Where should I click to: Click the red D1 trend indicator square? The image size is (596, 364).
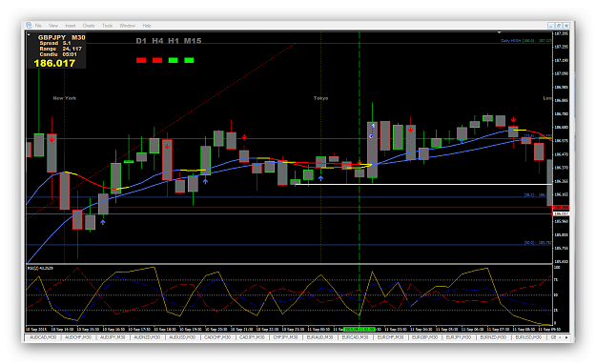pyautogui.click(x=141, y=60)
